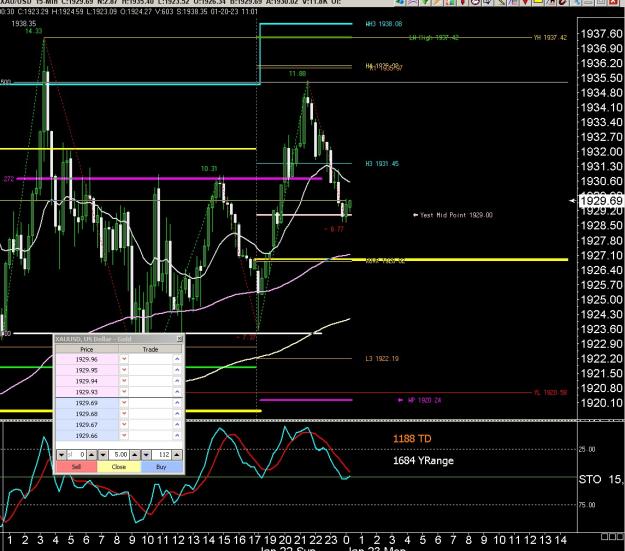
Task: Click blue buy arrow in 1929.69 row
Action: coord(177,403)
